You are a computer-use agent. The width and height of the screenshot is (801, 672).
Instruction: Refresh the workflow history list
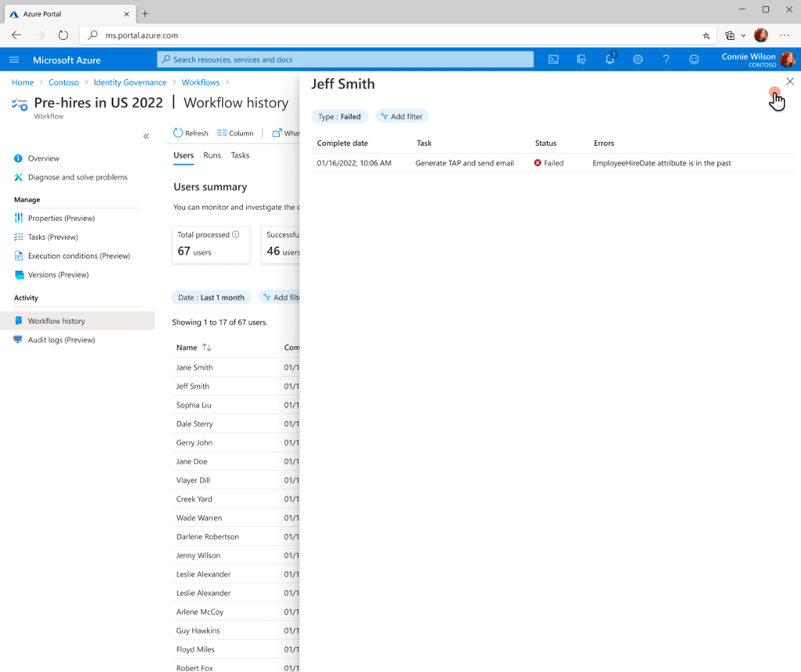[x=190, y=133]
